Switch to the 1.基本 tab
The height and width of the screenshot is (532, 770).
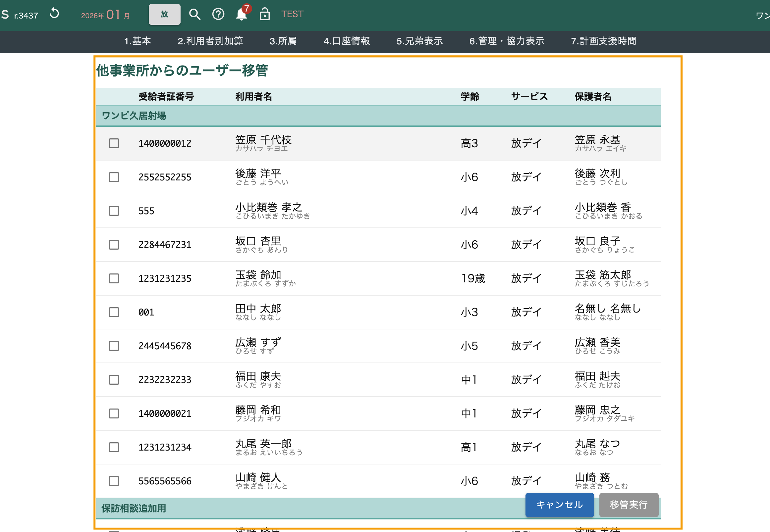coord(137,41)
